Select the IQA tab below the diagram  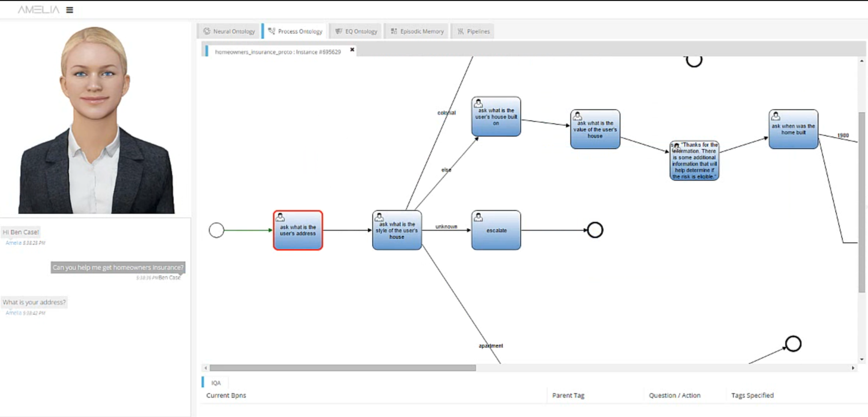[x=216, y=383]
